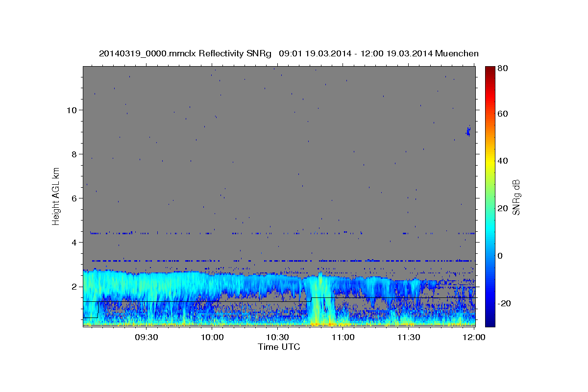Click the colorbar value 20 above zero
The width and height of the screenshot is (588, 392).
click(x=502, y=208)
